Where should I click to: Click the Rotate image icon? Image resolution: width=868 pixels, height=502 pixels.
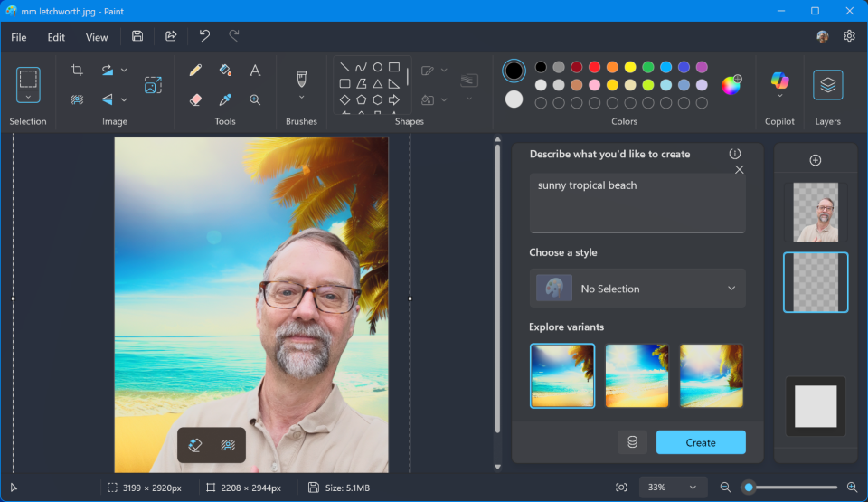click(108, 70)
